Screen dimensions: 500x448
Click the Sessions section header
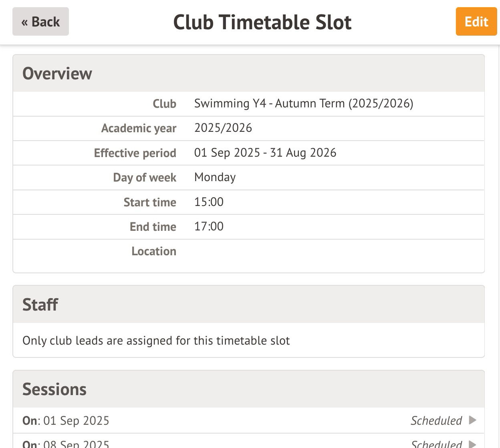pyautogui.click(x=54, y=389)
